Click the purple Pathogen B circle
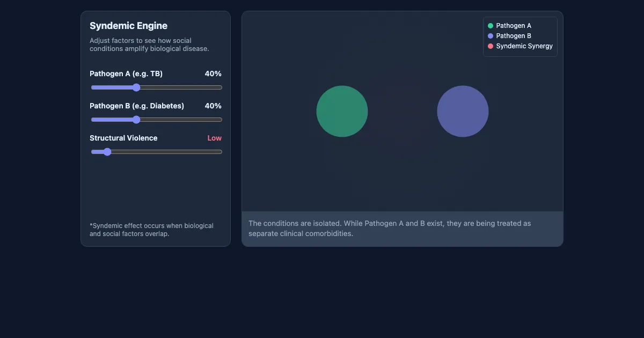Screen dimensions: 644x338 (463, 111)
